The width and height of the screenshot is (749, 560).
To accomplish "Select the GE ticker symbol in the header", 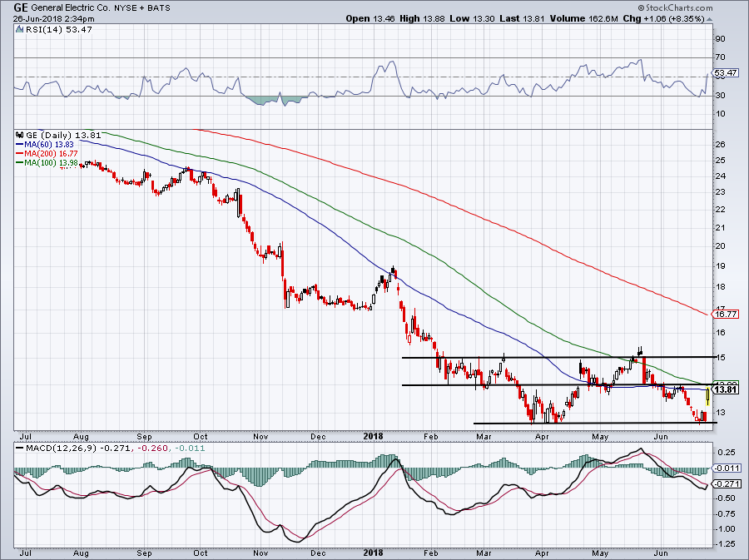I will [x=20, y=7].
